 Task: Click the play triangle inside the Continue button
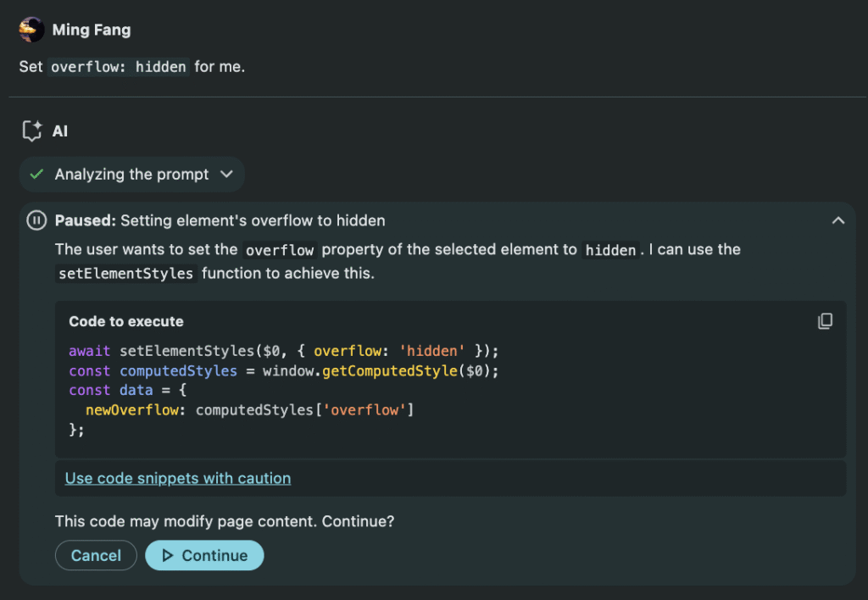pos(168,556)
